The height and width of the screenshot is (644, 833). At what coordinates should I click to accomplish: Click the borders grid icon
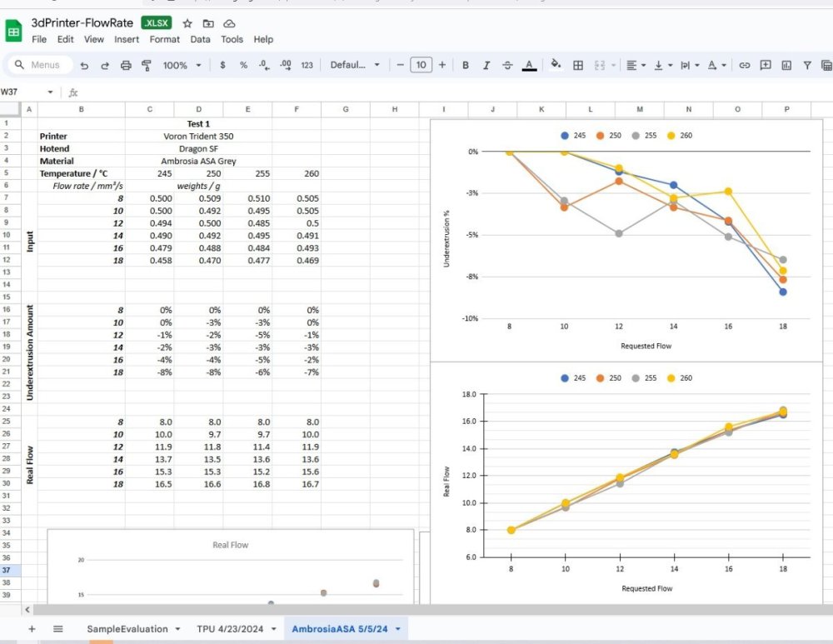(578, 65)
